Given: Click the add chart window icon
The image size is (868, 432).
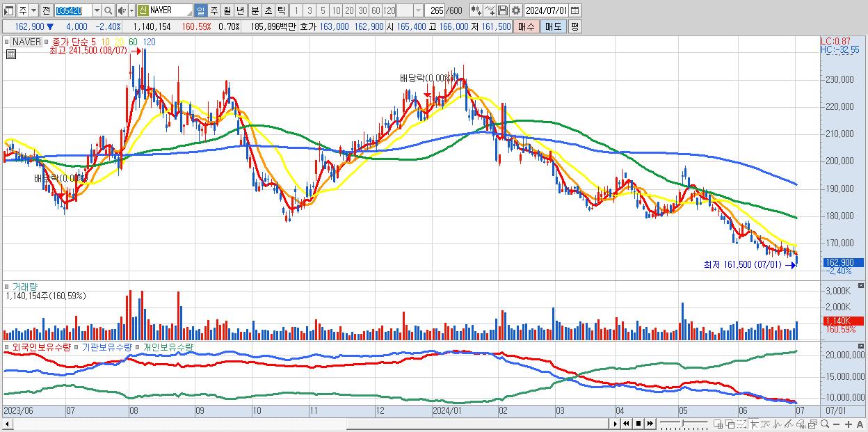Looking at the screenshot, I should 718,424.
